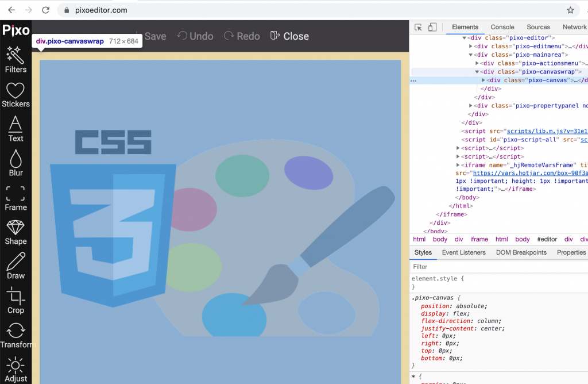Click the lock icon in address bar
Screen dimensions: 588x384
(x=67, y=10)
